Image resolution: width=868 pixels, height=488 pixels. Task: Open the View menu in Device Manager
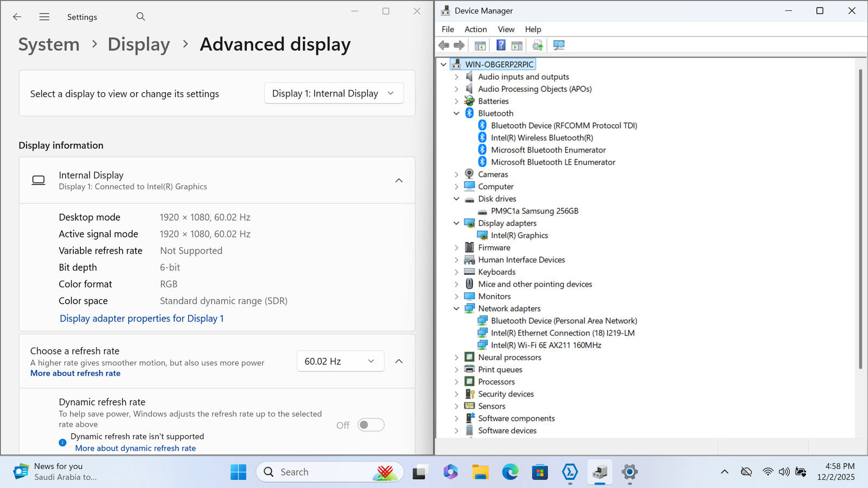pyautogui.click(x=506, y=29)
